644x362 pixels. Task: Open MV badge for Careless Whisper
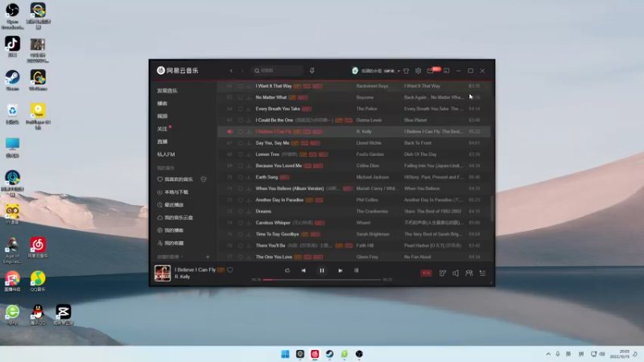(x=320, y=223)
